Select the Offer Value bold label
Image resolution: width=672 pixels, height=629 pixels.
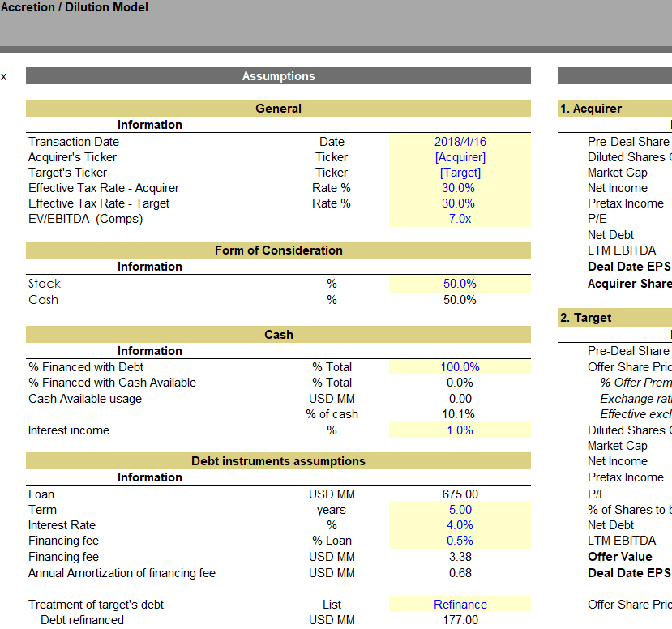pyautogui.click(x=619, y=557)
